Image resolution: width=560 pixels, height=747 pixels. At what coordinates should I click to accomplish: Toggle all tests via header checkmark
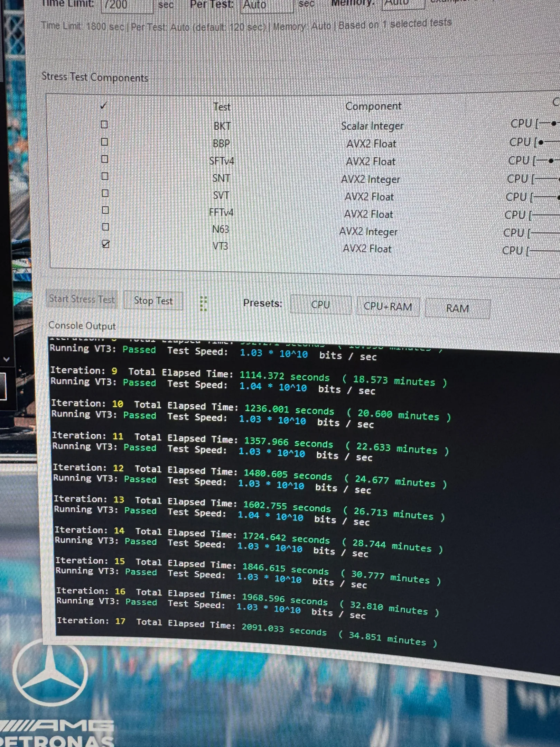point(104,106)
